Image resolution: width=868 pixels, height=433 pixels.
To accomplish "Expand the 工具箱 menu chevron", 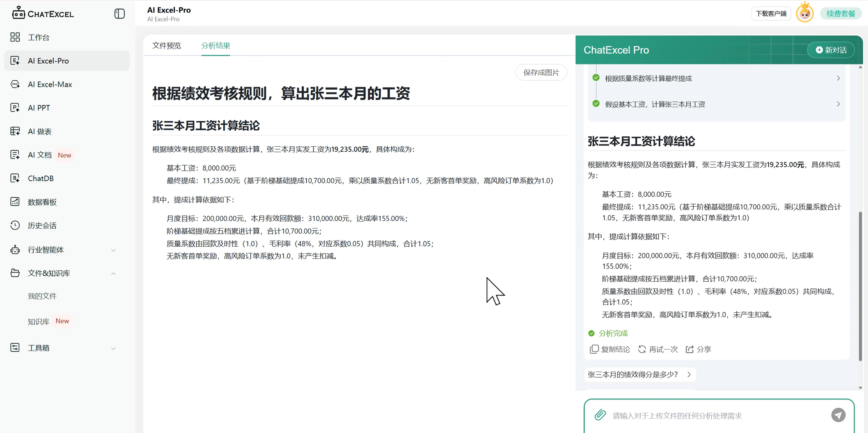I will click(114, 348).
